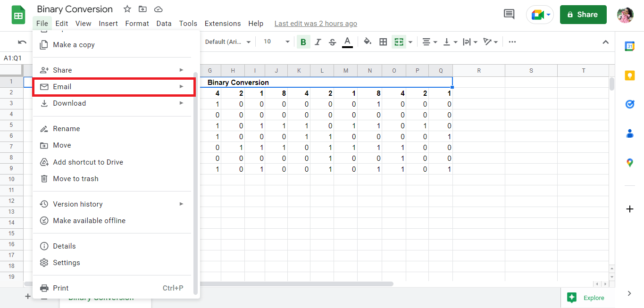Open the font family dropdown
This screenshot has width=644, height=308.
click(228, 42)
